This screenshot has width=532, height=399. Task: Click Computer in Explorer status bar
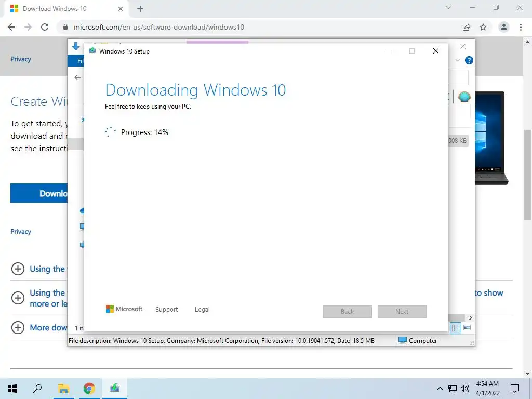coord(418,341)
